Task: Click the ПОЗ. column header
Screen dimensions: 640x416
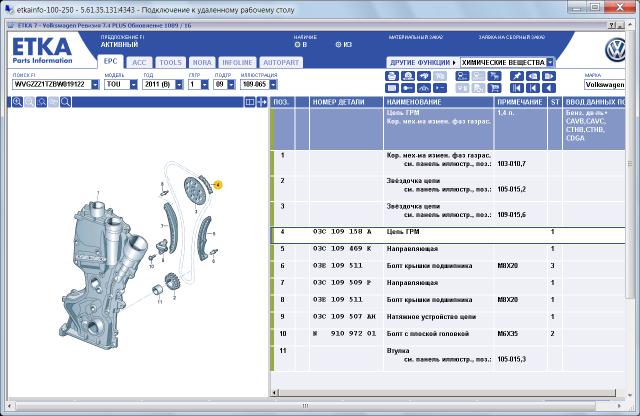Action: tap(282, 102)
